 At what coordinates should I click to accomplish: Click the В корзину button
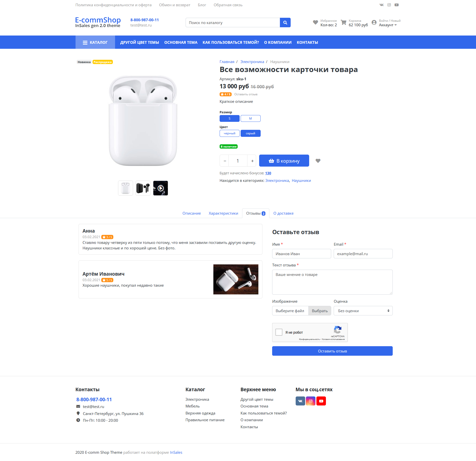point(284,161)
